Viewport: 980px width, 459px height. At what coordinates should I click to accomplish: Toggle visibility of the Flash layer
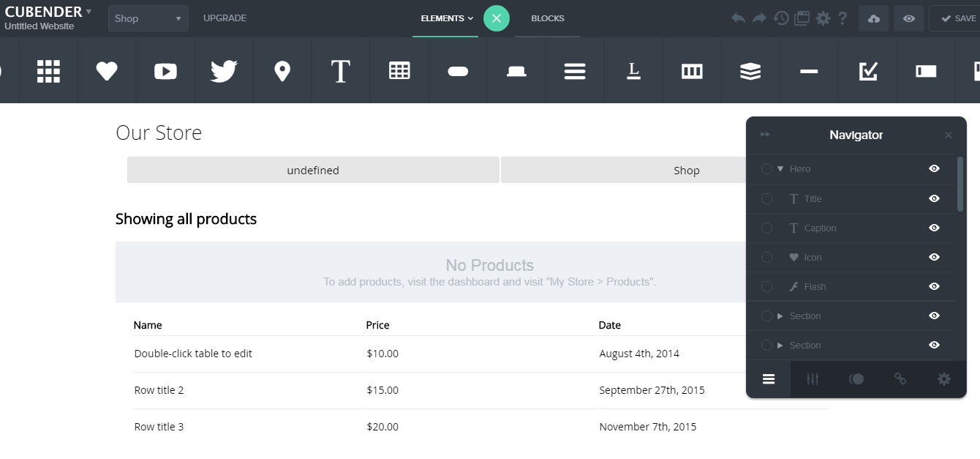[934, 286]
